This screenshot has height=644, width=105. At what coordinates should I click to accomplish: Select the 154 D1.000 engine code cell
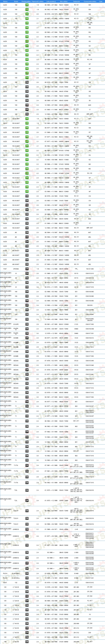point(90,269)
